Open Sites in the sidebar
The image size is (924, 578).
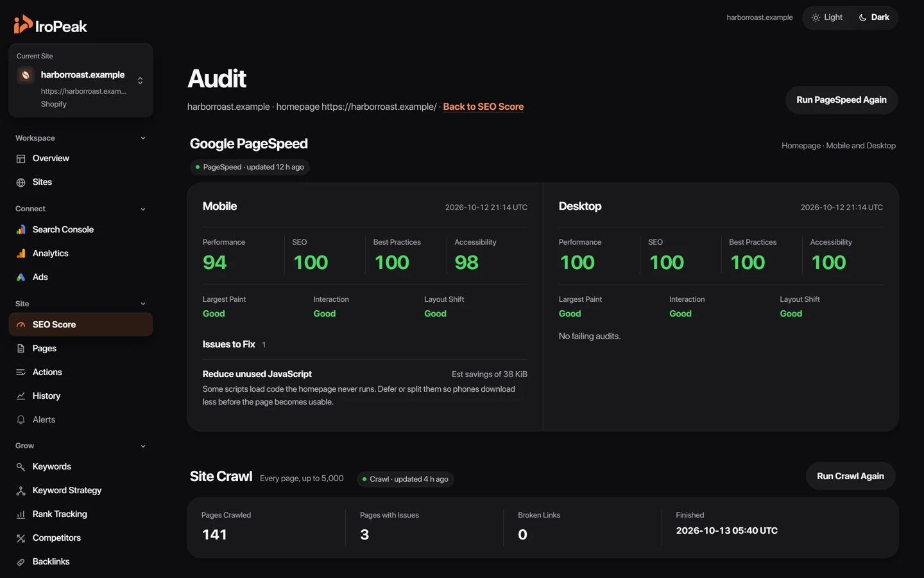pos(81,182)
